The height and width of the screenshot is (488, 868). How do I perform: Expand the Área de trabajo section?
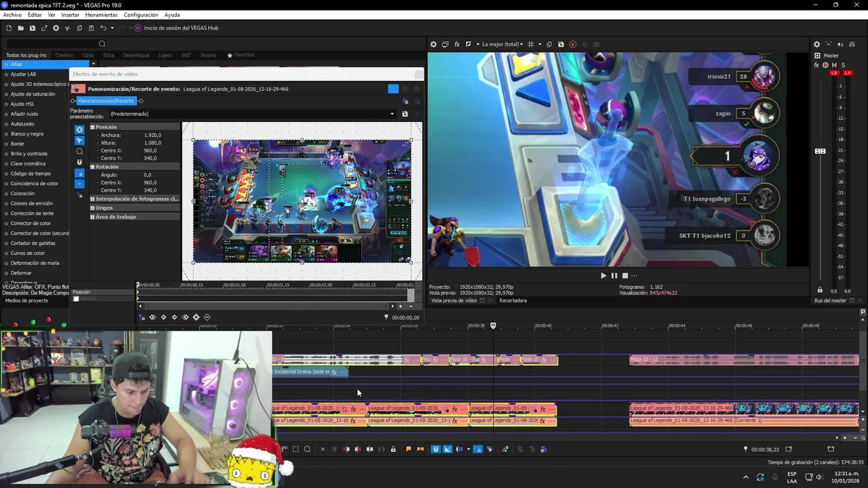(92, 217)
